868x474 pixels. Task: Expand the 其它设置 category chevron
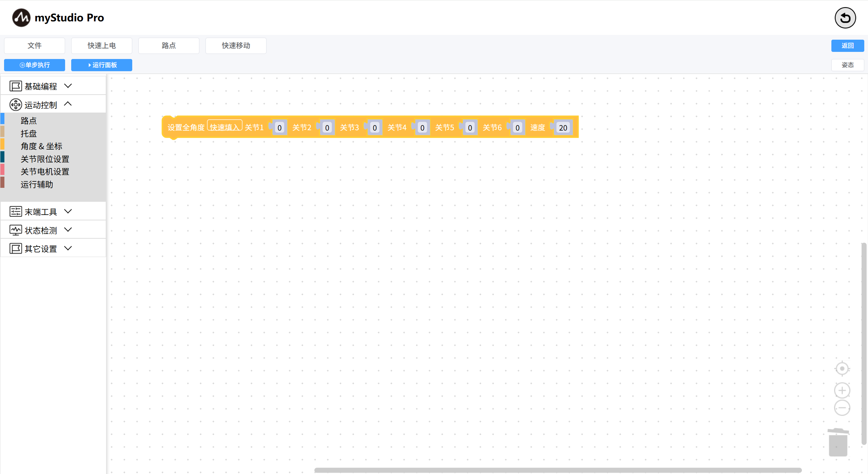point(68,248)
